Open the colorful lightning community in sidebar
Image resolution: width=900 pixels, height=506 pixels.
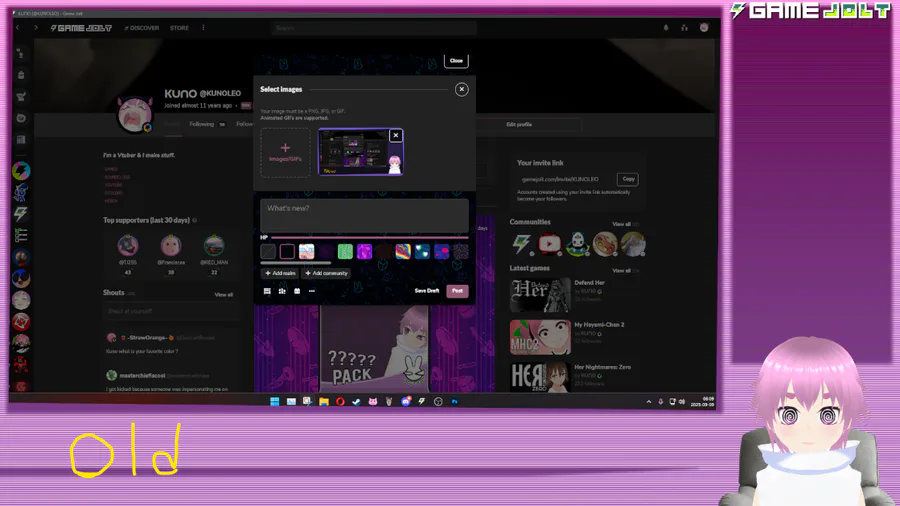pyautogui.click(x=21, y=170)
